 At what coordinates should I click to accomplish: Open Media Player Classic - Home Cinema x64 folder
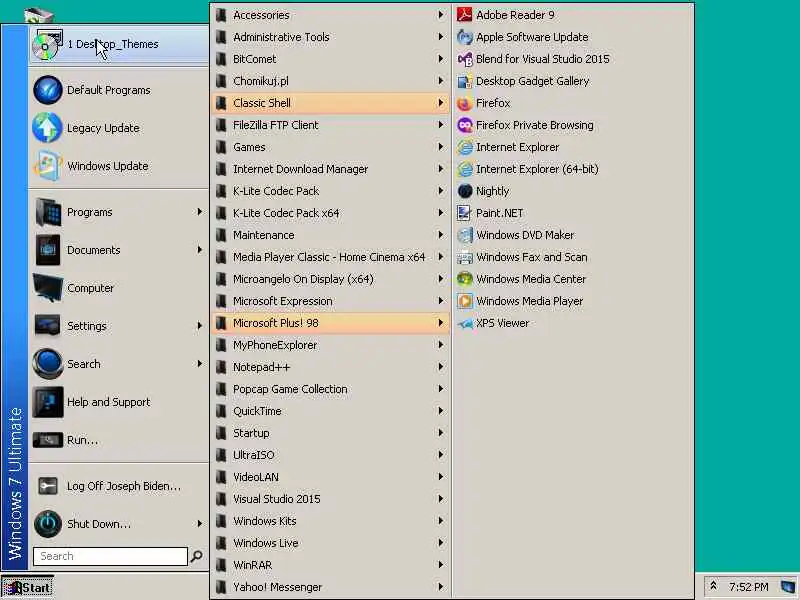click(330, 257)
